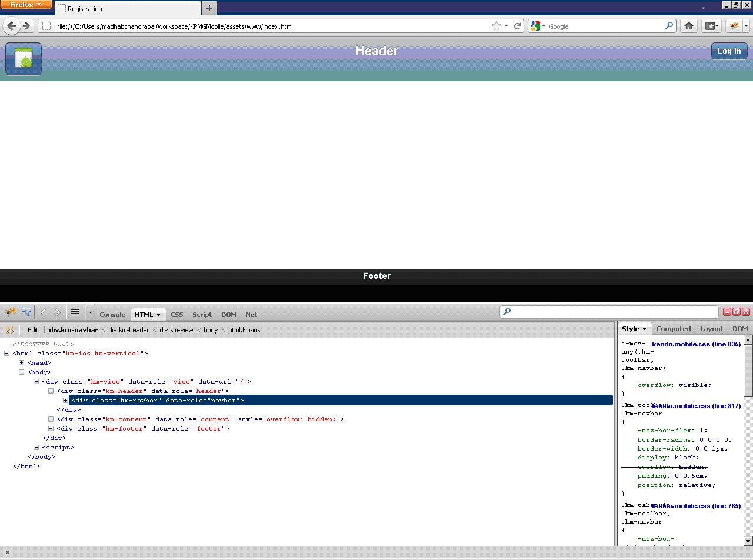753x560 pixels.
Task: Open kendo.mobile.css line 817 source link
Action: point(696,406)
